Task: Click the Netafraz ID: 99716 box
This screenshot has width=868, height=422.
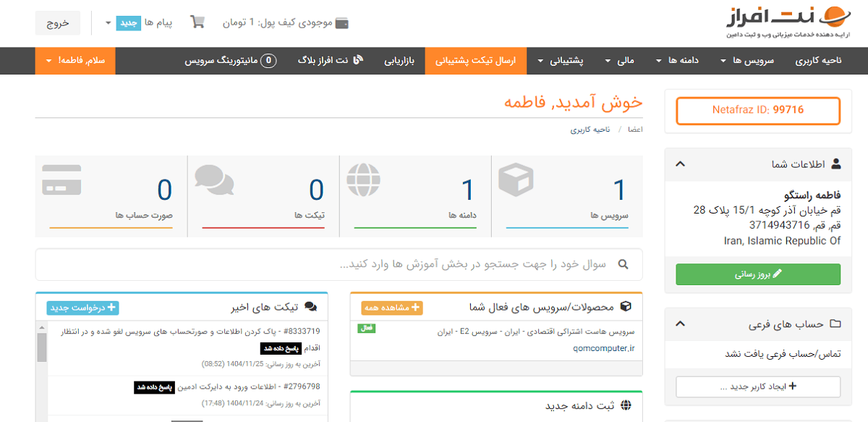Action: 758,111
